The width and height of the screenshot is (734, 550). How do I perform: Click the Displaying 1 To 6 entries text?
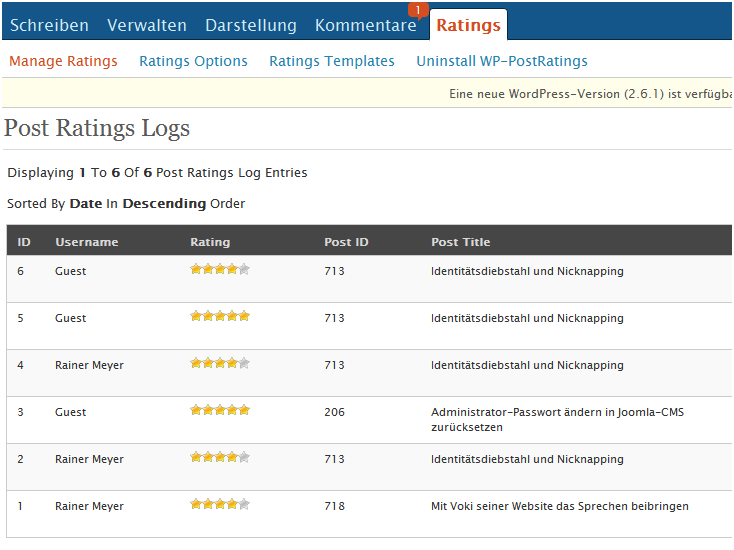(157, 173)
